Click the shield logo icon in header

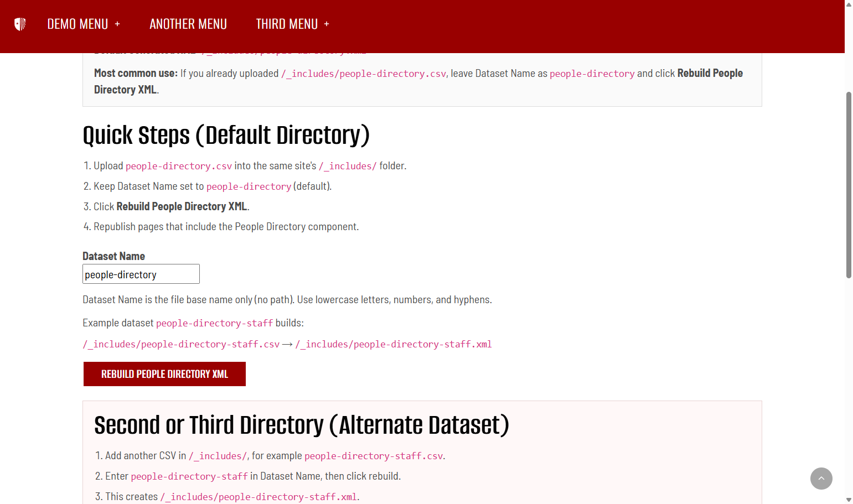click(20, 24)
